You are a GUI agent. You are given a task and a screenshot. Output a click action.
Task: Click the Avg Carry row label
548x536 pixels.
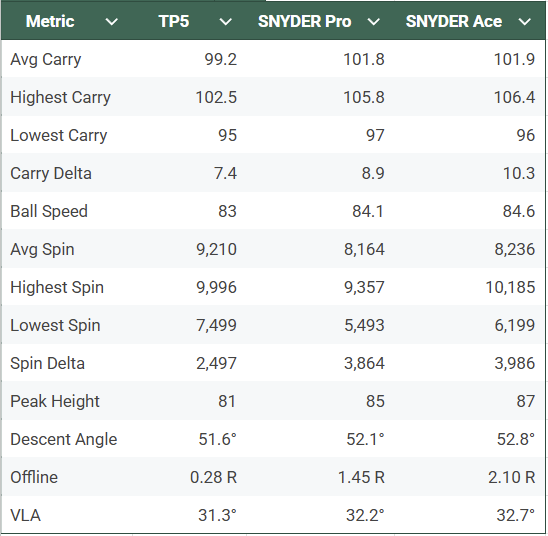pos(46,59)
